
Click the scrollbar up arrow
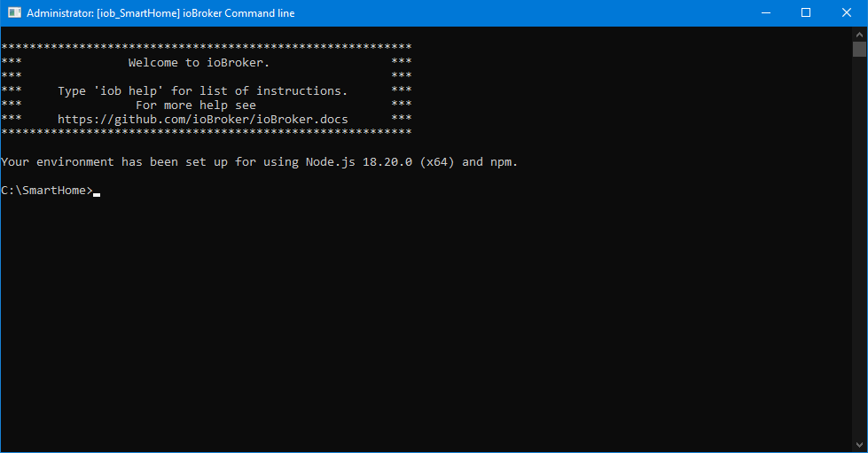click(859, 34)
